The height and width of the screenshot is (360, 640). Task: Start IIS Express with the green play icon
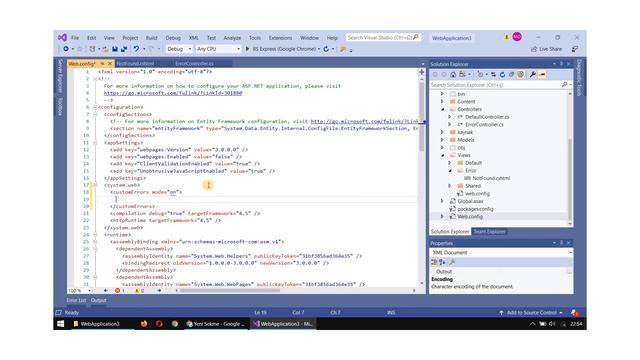tap(247, 49)
